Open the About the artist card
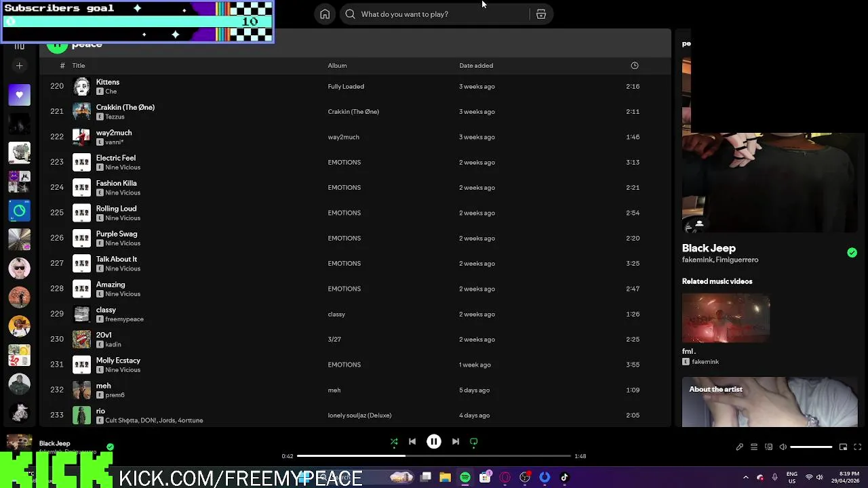 [x=770, y=402]
